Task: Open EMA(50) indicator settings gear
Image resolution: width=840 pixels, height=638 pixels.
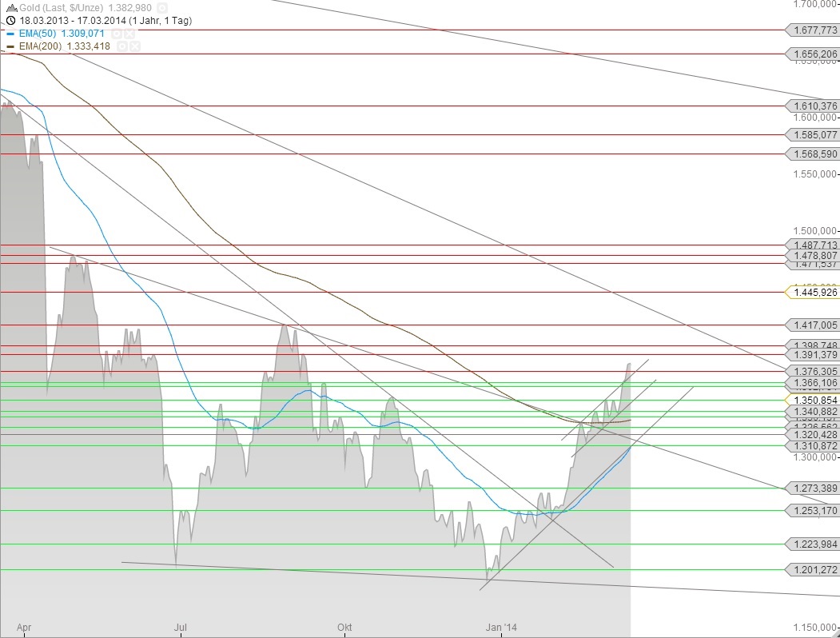Action: click(x=117, y=35)
